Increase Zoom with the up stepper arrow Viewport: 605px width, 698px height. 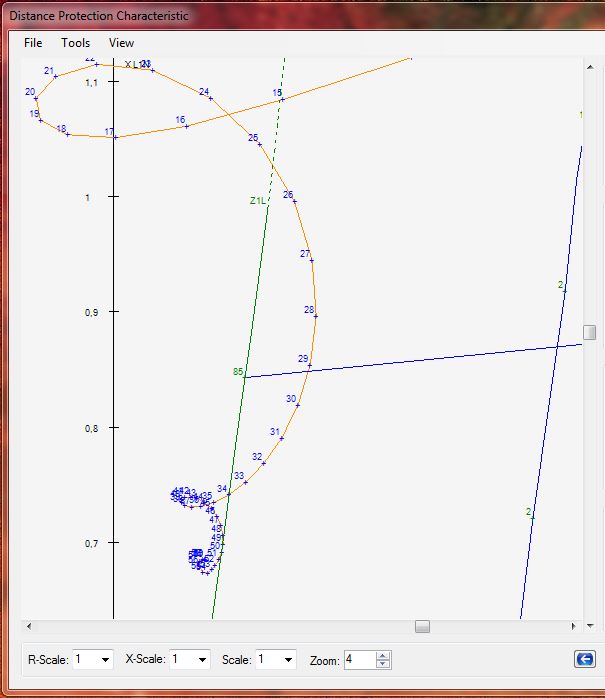click(x=383, y=655)
